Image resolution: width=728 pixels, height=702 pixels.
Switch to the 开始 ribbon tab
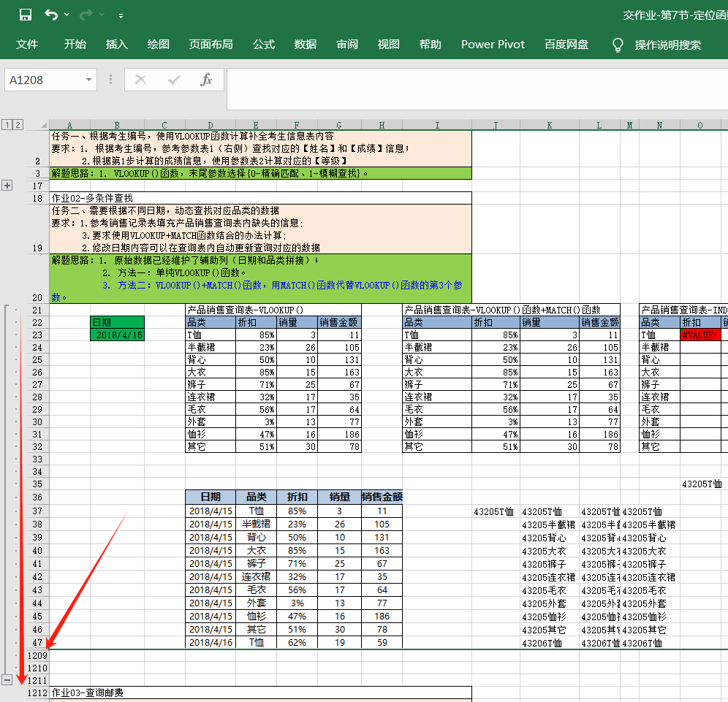pos(75,45)
